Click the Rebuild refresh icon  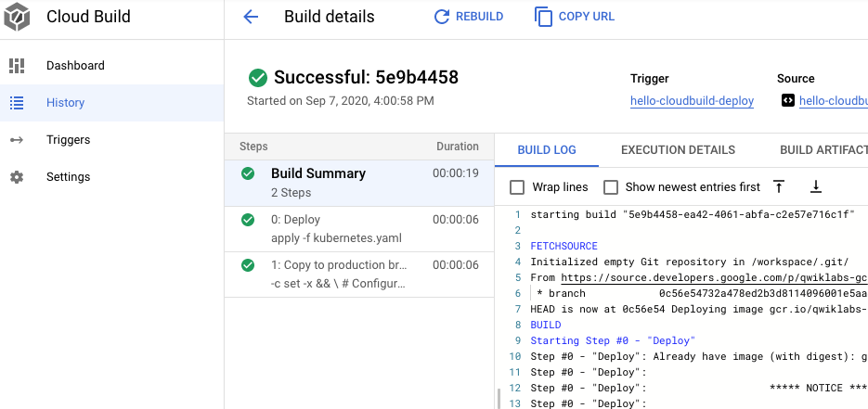coord(442,17)
